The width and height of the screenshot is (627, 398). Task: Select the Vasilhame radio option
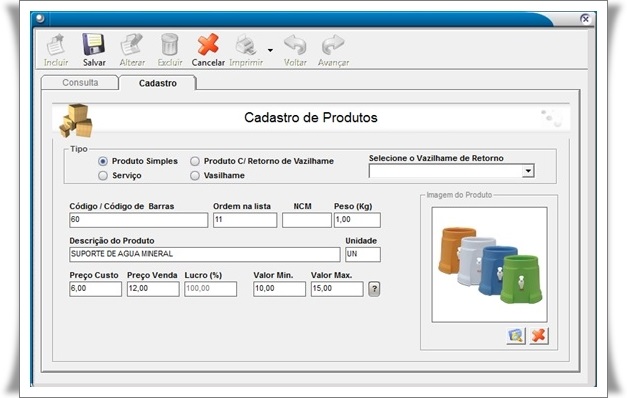(195, 176)
